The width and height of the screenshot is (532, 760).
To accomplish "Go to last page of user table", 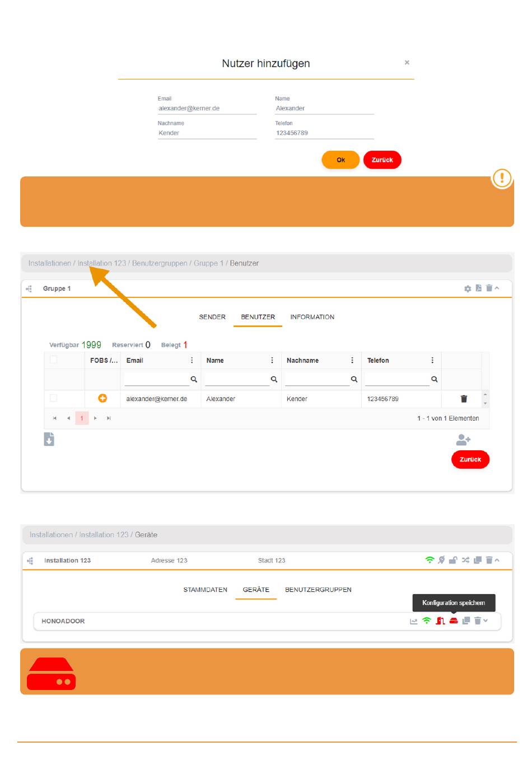I will point(109,418).
